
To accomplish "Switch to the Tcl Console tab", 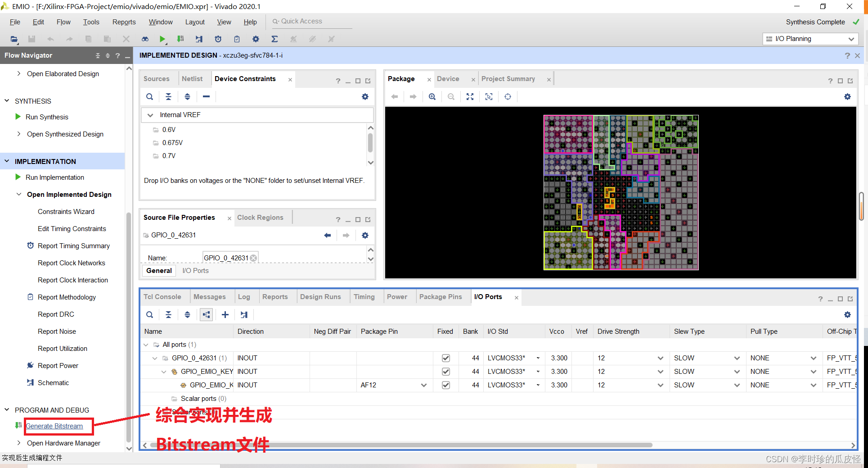I will click(x=162, y=296).
